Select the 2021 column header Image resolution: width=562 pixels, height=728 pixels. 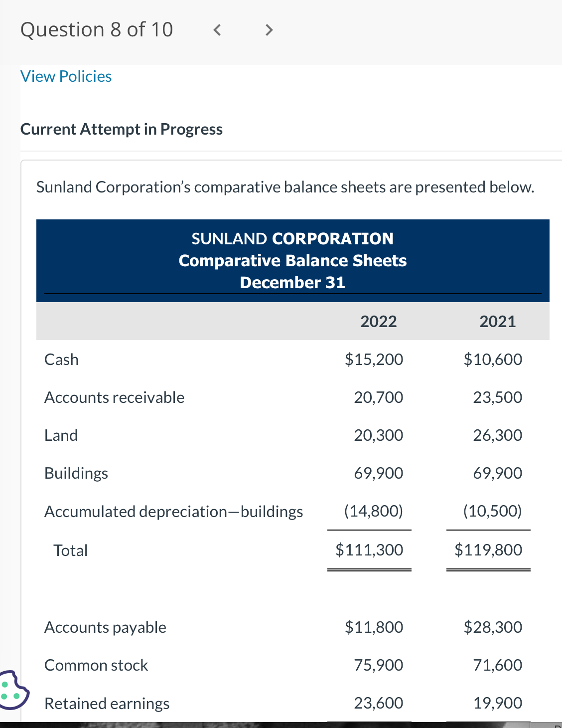(x=498, y=321)
